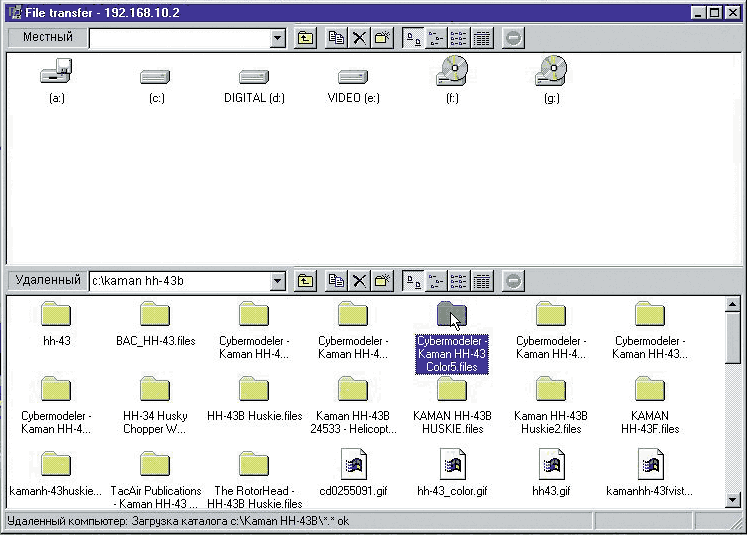
Task: Switch remote pane to details view
Action: [482, 282]
